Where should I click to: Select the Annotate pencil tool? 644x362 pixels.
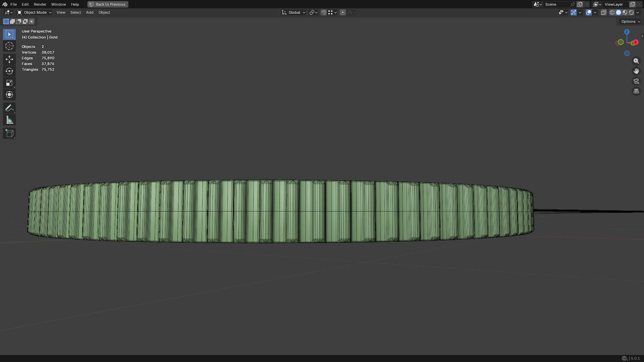(9, 108)
